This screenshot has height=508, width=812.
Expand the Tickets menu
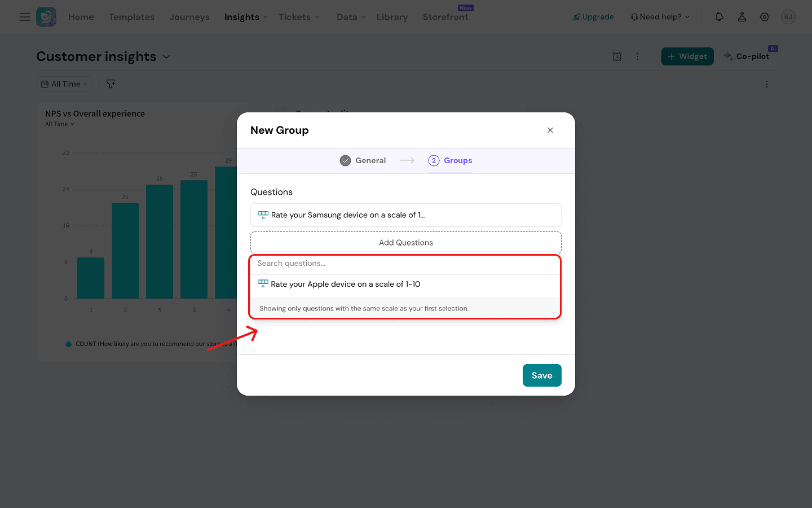[x=299, y=17]
